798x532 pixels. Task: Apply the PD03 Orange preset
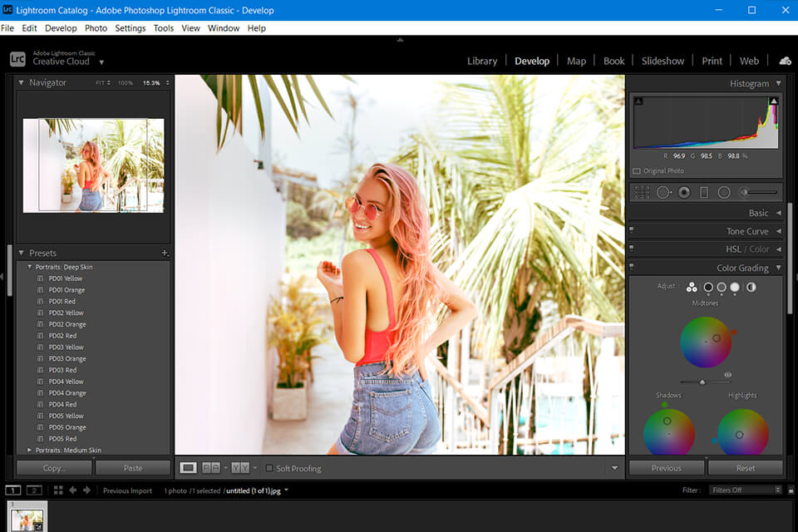(x=67, y=358)
